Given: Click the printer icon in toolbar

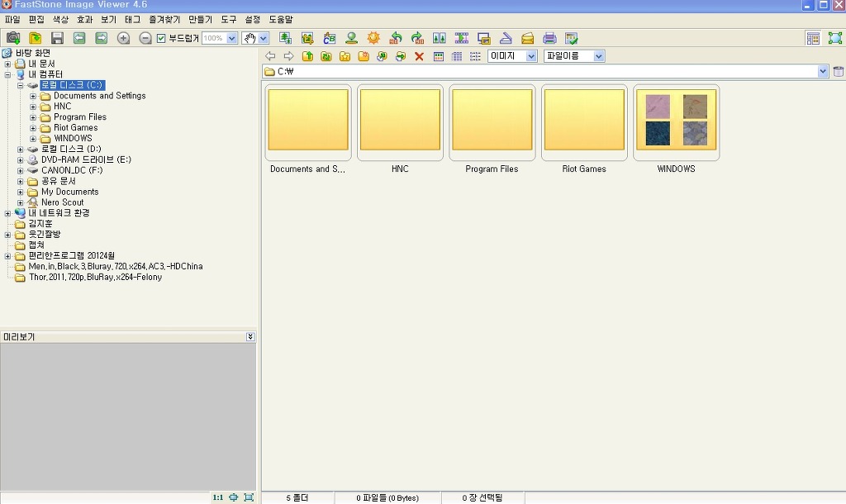Looking at the screenshot, I should coord(549,38).
